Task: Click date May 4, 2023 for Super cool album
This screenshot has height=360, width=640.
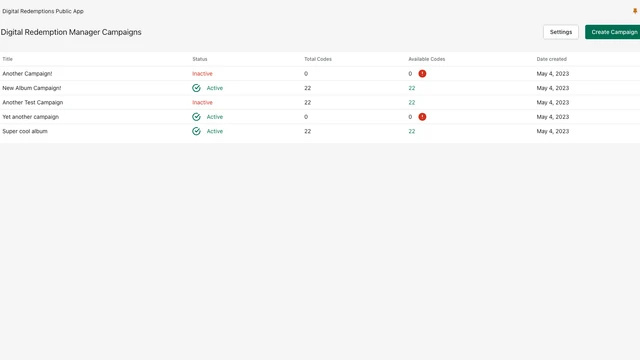Action: pos(553,131)
